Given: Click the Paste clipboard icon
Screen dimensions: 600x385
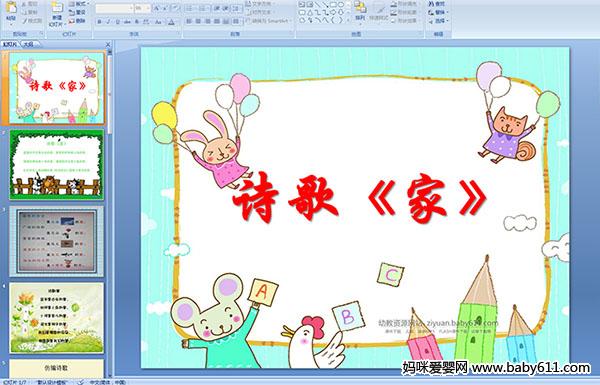Looking at the screenshot, I should [x=11, y=10].
